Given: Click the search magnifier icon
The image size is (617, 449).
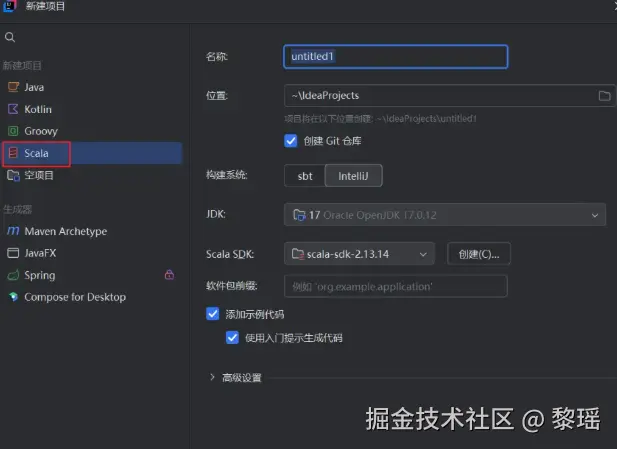Looking at the screenshot, I should coord(10,37).
